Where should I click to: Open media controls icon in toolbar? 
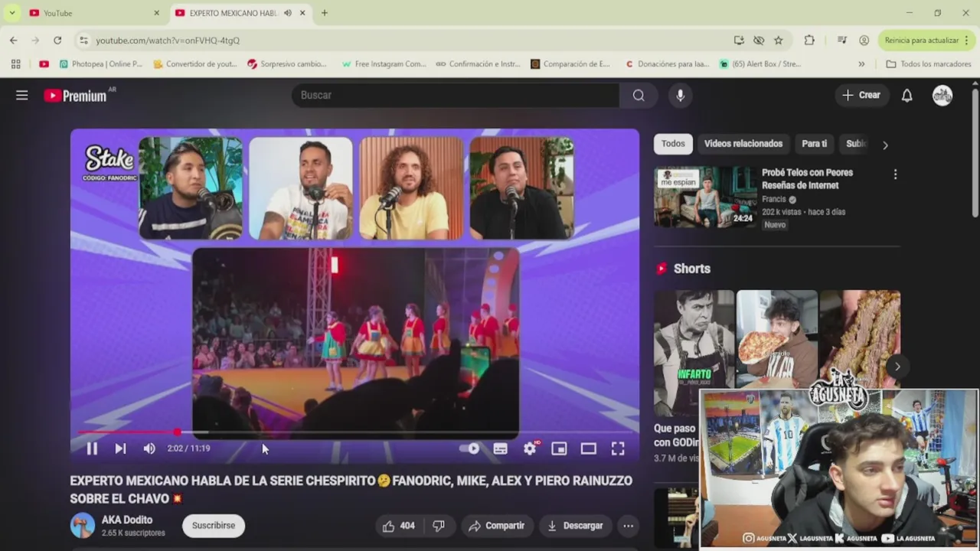(x=842, y=40)
